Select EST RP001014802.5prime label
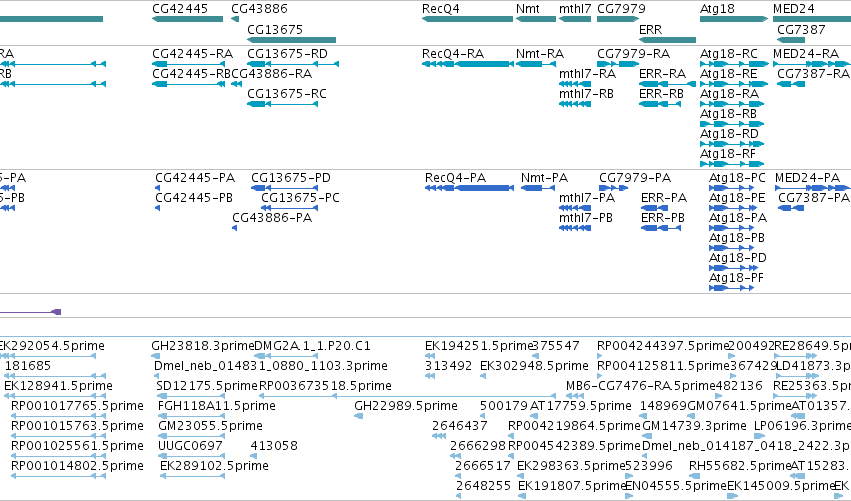The height and width of the screenshot is (501, 851). pos(77,466)
